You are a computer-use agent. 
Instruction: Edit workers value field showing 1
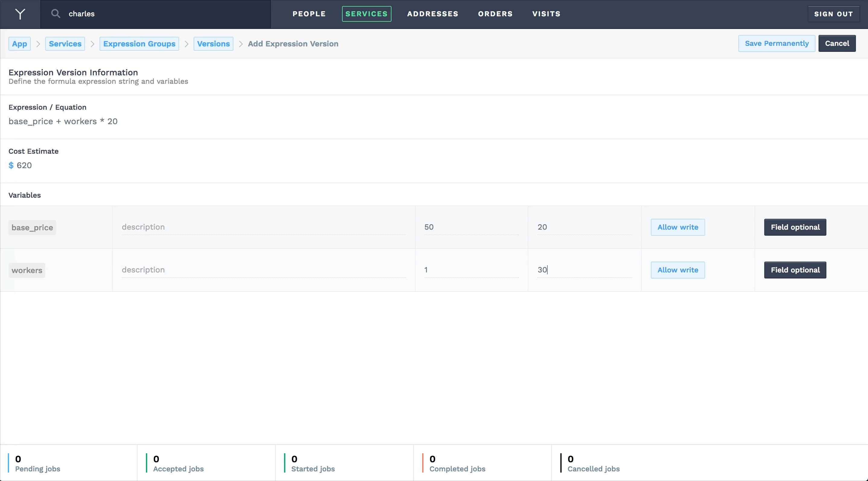tap(471, 270)
